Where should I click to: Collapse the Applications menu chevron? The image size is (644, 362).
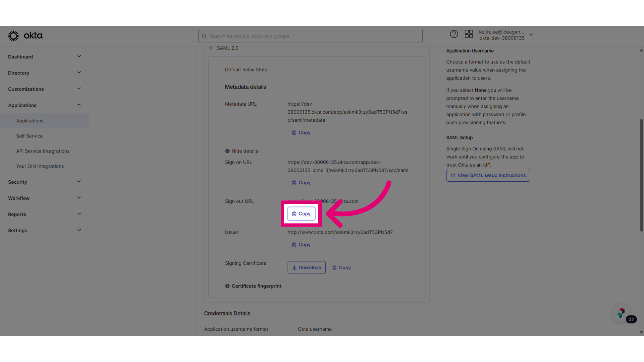[79, 105]
